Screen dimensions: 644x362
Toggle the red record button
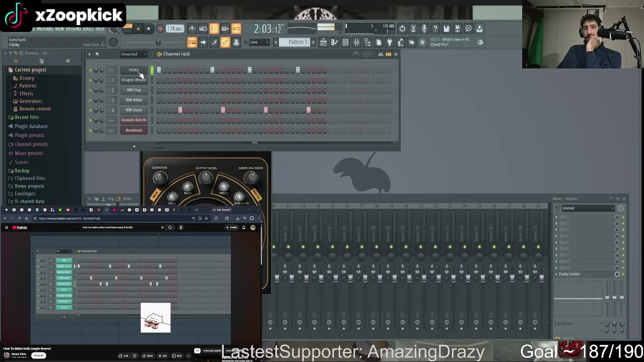(x=160, y=29)
